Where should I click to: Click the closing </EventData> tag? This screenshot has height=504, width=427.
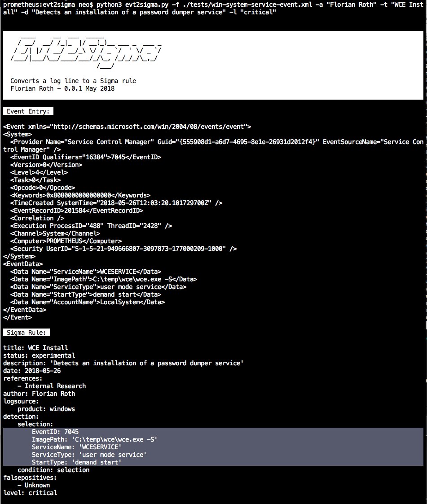25,310
